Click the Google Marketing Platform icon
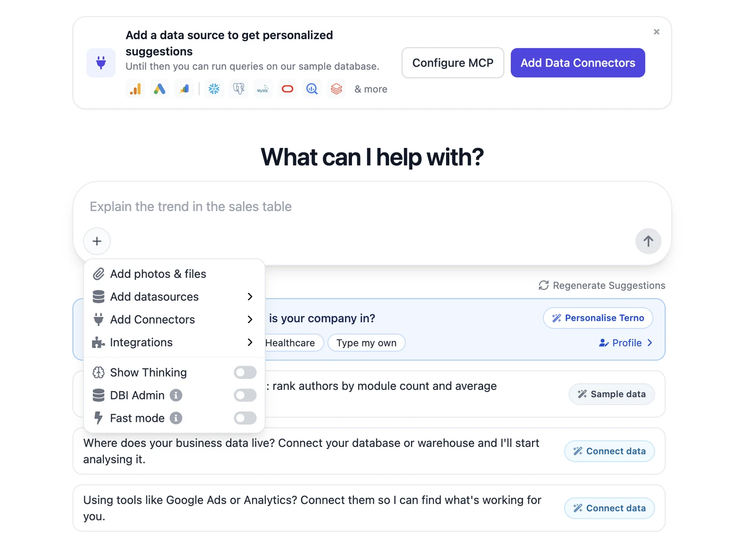The height and width of the screenshot is (550, 756). [184, 89]
